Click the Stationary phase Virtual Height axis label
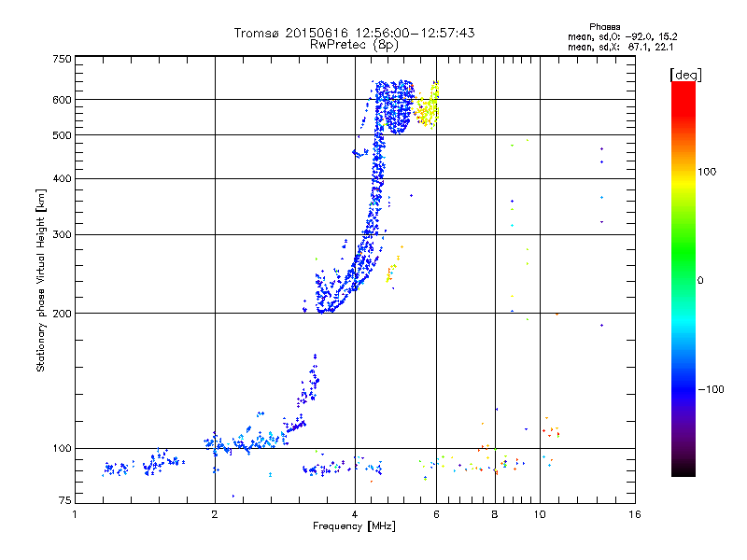Viewport: 747px width, 560px height. (x=40, y=280)
